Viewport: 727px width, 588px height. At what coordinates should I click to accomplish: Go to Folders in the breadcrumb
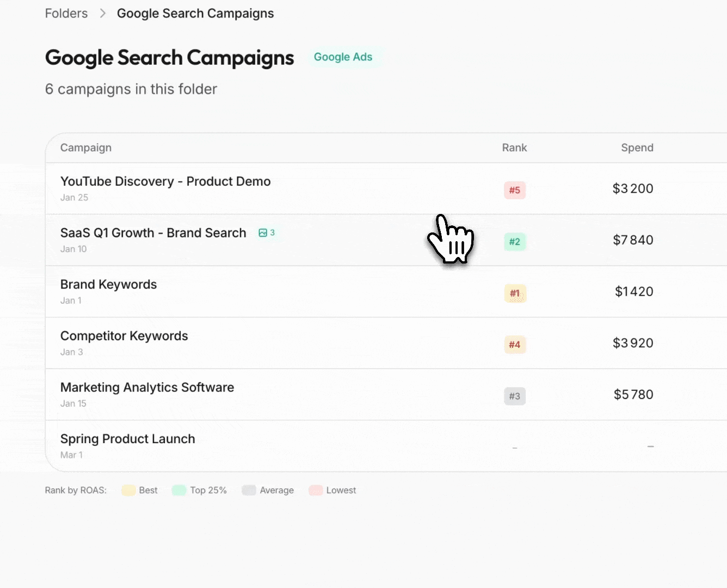tap(66, 14)
